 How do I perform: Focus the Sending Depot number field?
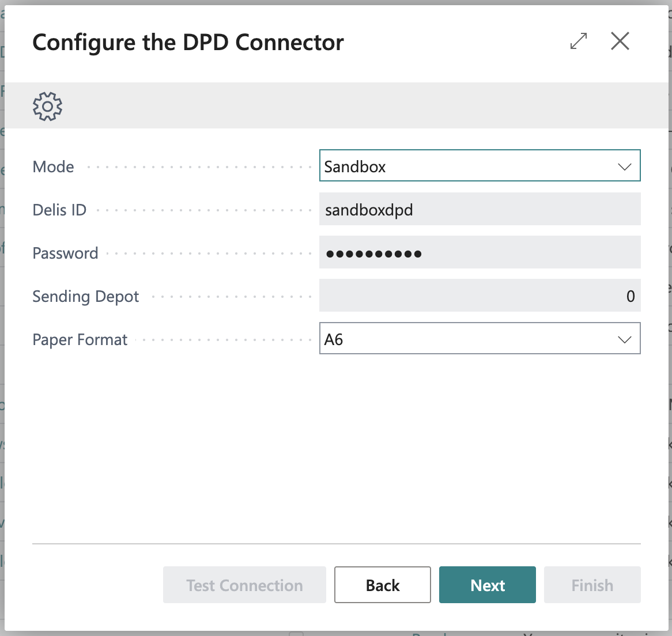pos(480,296)
